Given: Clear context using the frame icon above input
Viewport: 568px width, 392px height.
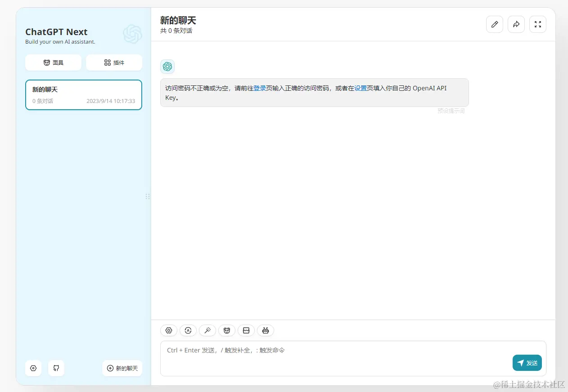Looking at the screenshot, I should click(x=246, y=330).
